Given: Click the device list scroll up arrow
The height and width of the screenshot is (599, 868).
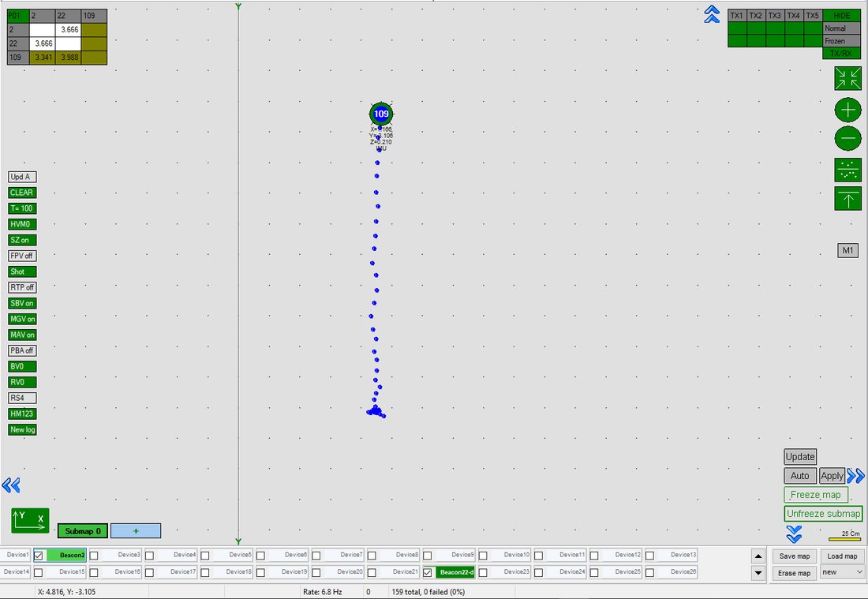Looking at the screenshot, I should pyautogui.click(x=758, y=556).
